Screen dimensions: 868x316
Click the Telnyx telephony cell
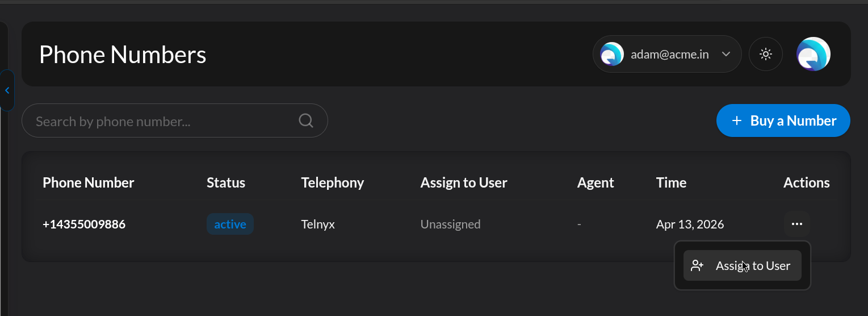[x=318, y=224]
